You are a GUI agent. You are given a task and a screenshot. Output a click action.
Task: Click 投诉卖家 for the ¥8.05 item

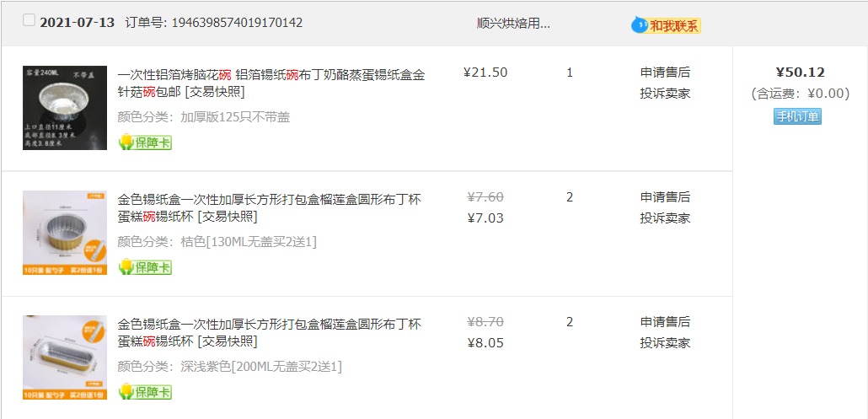(x=665, y=342)
